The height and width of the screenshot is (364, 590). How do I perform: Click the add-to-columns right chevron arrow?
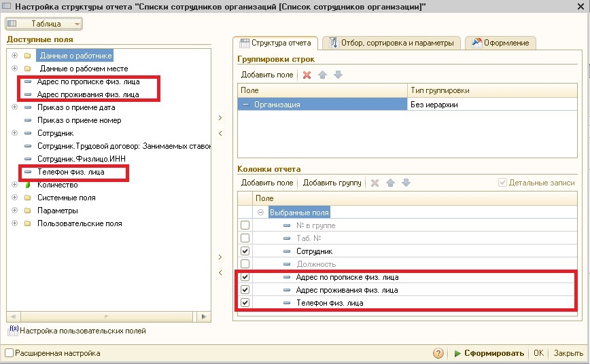(x=220, y=257)
